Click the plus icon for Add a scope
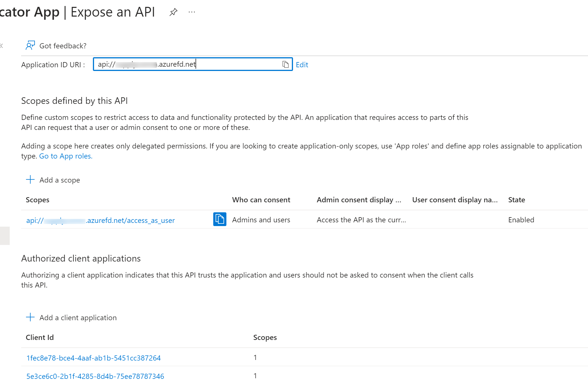This screenshot has width=588, height=382. tap(30, 180)
